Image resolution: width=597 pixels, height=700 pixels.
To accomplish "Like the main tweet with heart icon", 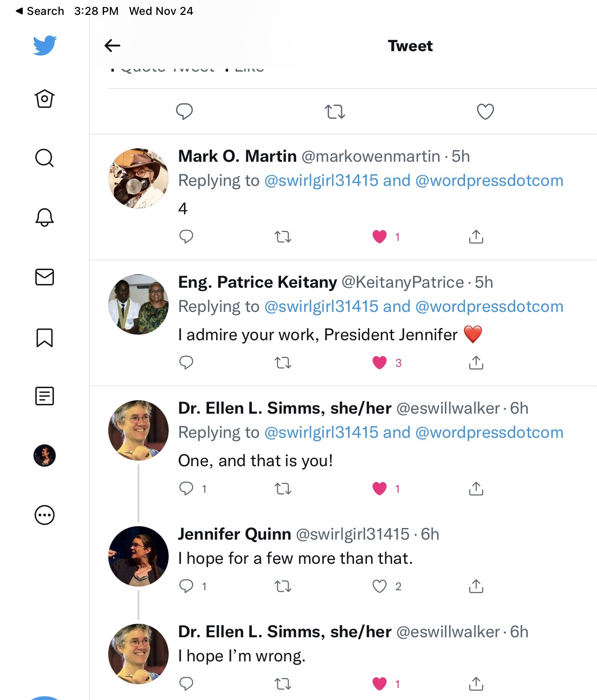I will tap(485, 112).
